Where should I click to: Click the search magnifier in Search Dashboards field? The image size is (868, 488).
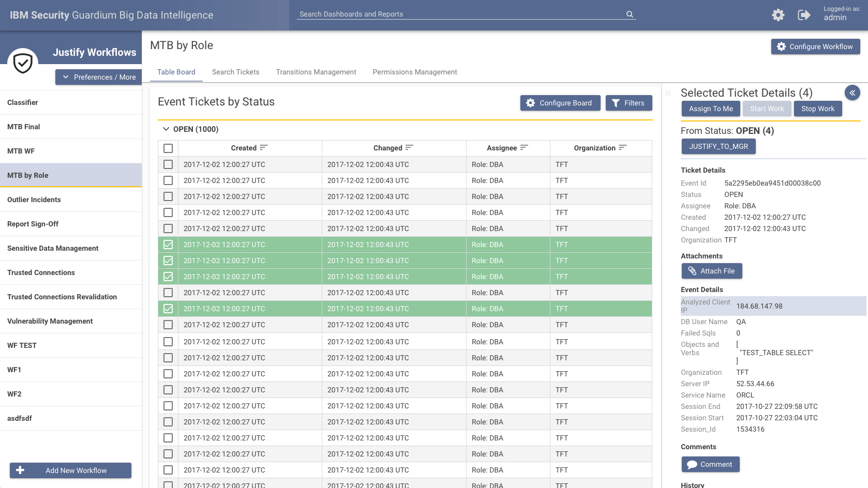pos(629,14)
